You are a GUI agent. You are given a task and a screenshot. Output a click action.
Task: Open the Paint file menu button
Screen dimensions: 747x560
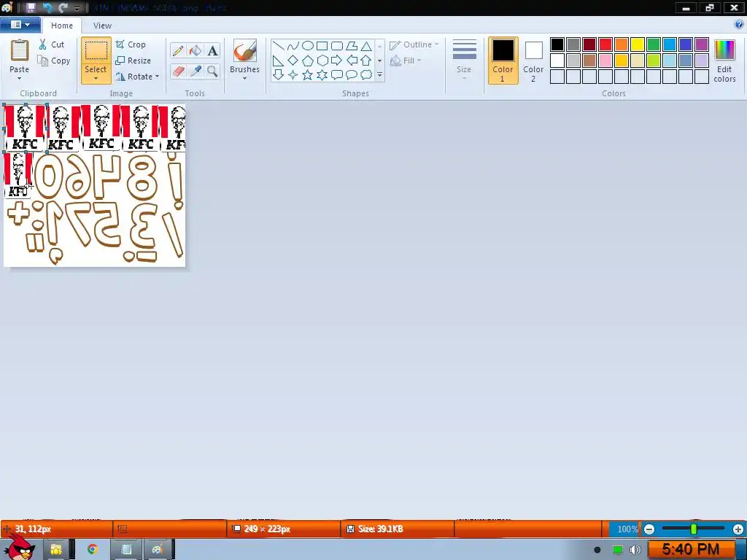tap(20, 25)
